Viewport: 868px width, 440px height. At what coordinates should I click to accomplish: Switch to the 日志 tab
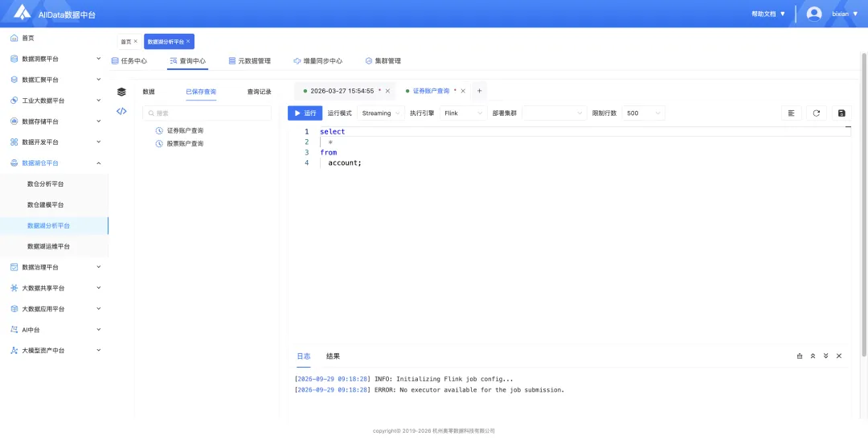click(x=303, y=356)
